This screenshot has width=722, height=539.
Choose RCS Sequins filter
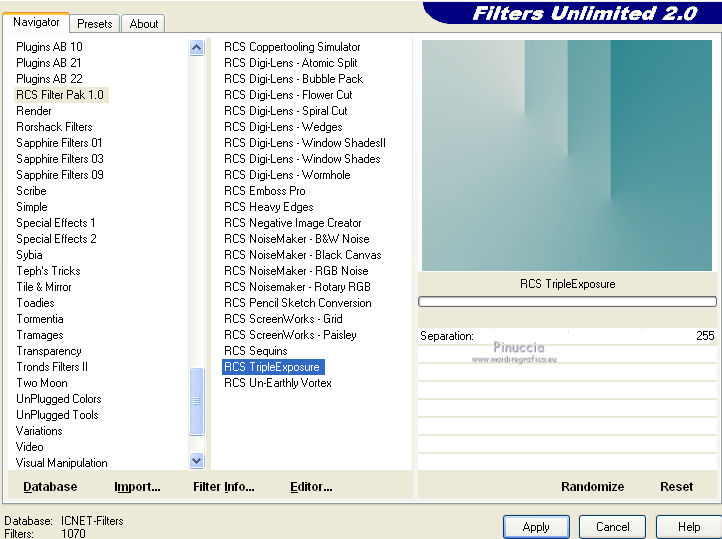pos(256,351)
